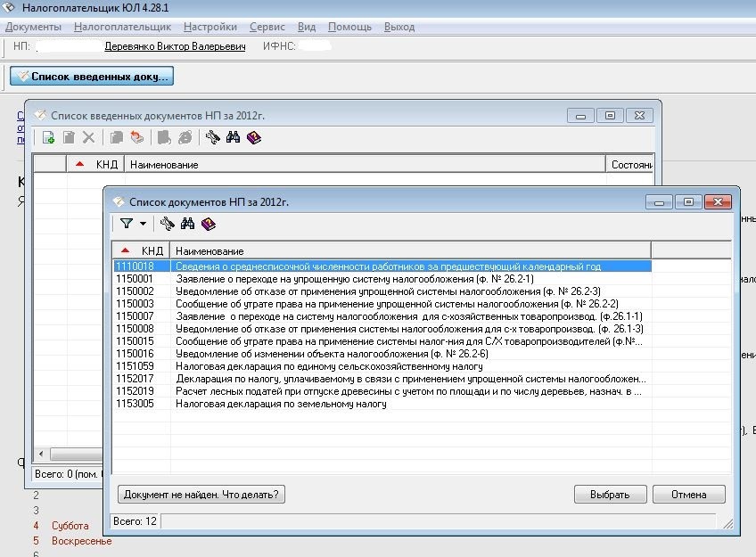Open the wrench settings icon in the entered documents window
The image size is (756, 557).
pos(212,138)
